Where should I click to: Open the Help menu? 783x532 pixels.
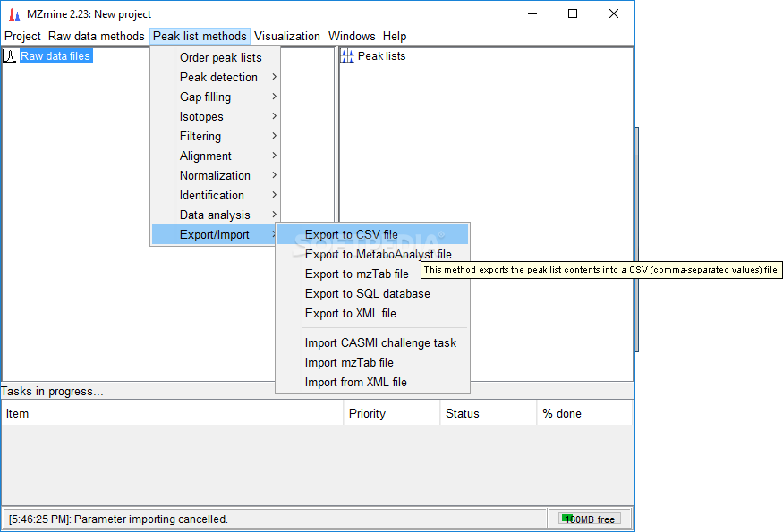(395, 37)
